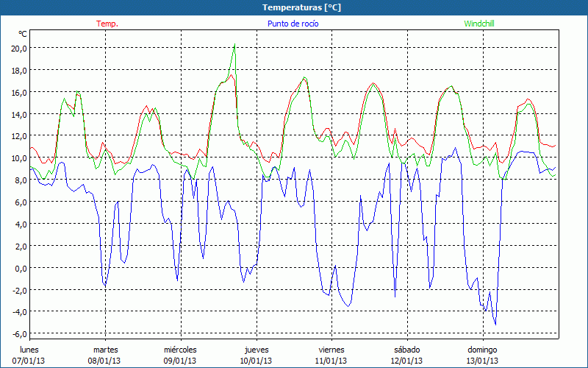Image resolution: width=588 pixels, height=368 pixels.
Task: Click the green Windchill peak near 20 °C
Action: tap(234, 45)
